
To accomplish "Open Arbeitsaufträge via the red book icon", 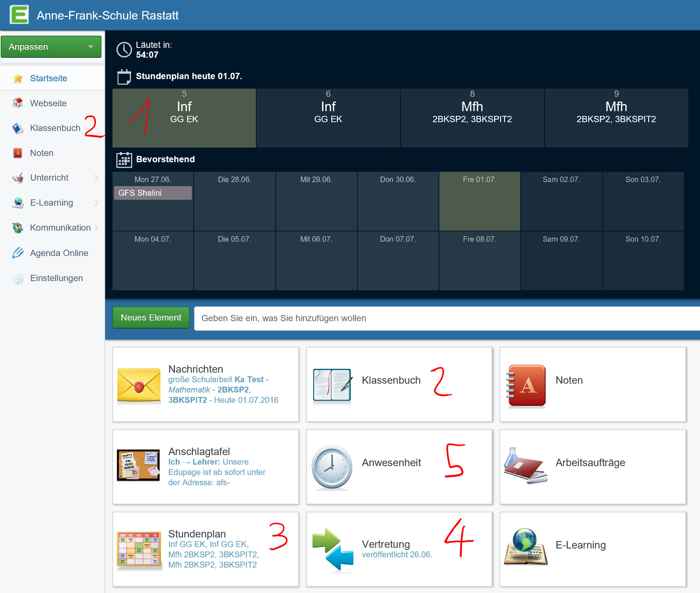I will point(525,466).
